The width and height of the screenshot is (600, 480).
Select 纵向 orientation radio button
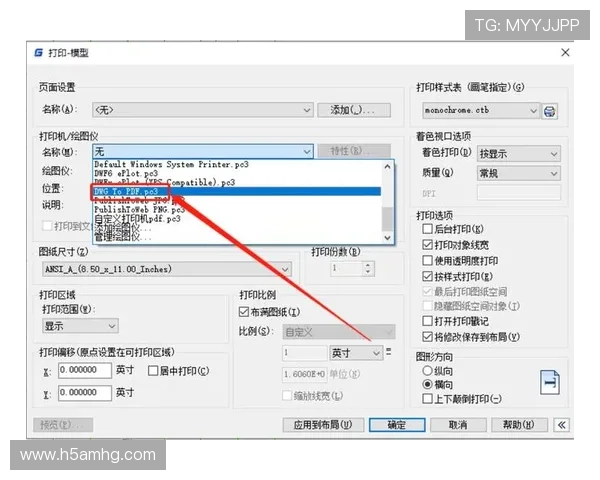(427, 371)
